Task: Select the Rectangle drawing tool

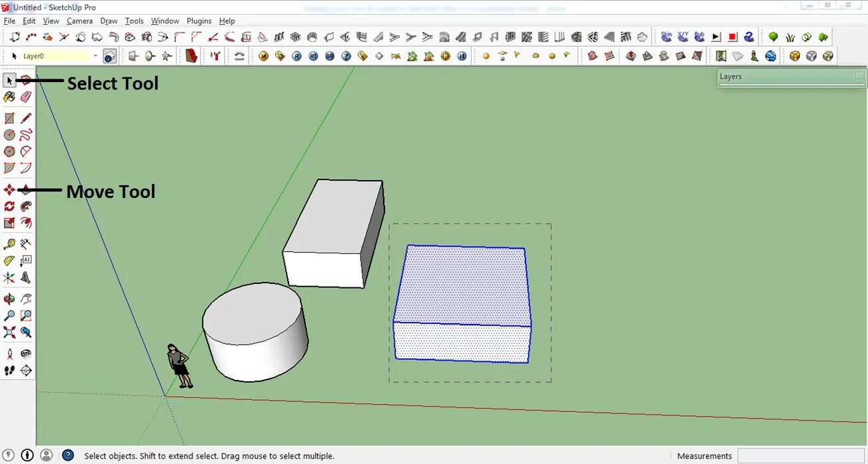Action: (x=9, y=119)
